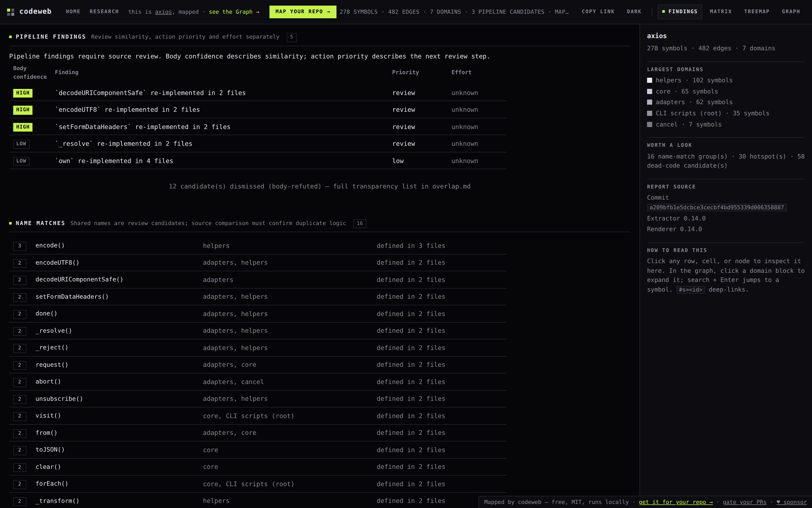Open the encodeUTF8 re-implemented finding row
This screenshot has width=812, height=508.
click(x=258, y=109)
